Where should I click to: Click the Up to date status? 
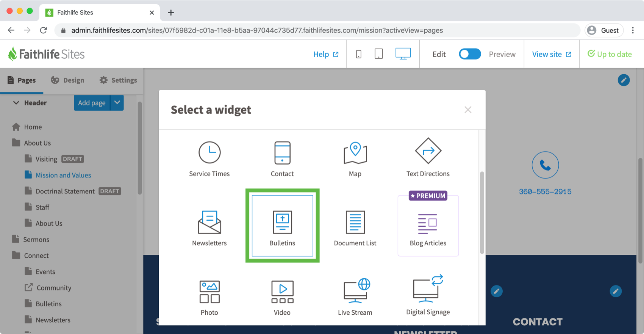(x=610, y=54)
